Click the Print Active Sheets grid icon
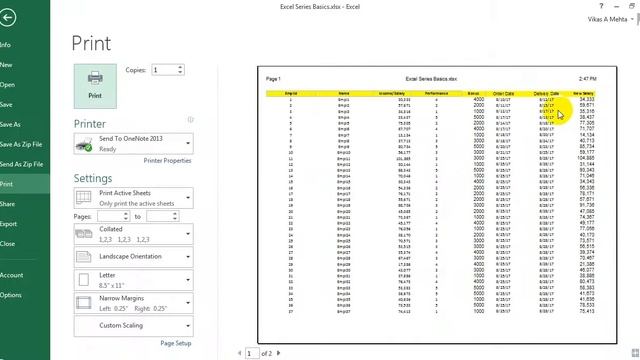This screenshot has width=640, height=360. point(84,198)
